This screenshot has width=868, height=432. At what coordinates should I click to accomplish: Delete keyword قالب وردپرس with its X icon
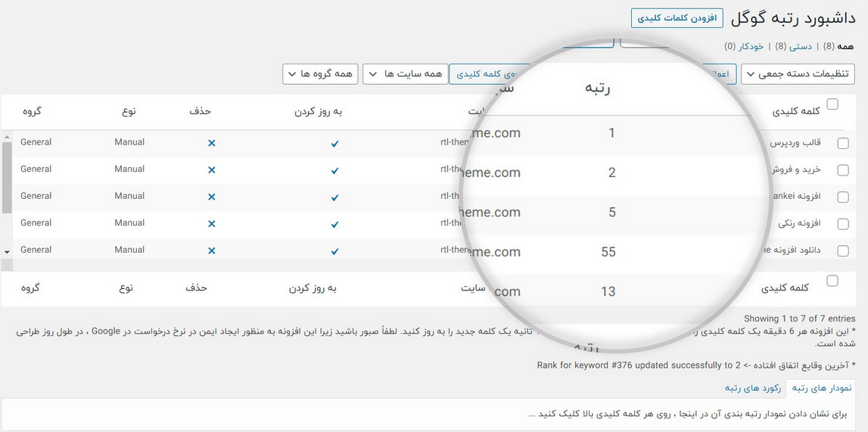(x=211, y=143)
